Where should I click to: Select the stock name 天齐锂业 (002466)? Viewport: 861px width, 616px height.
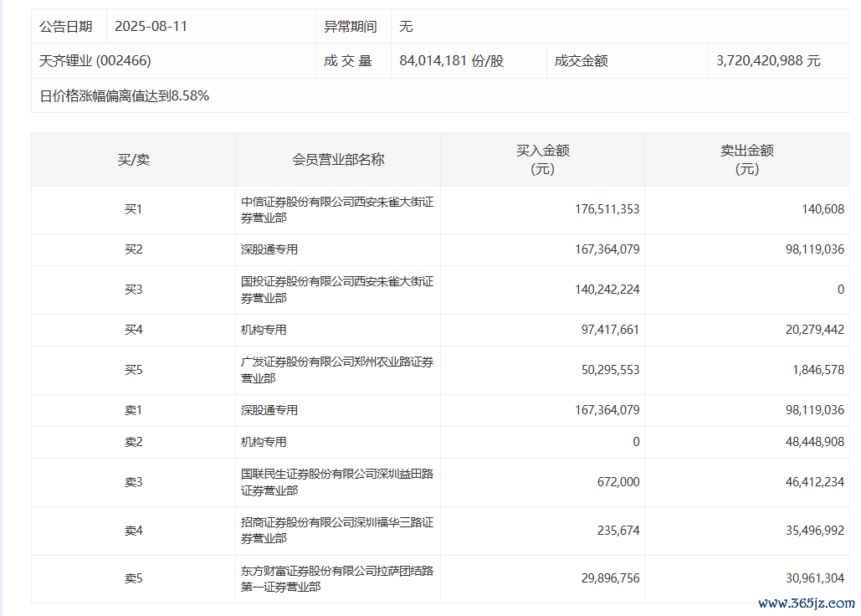(95, 61)
